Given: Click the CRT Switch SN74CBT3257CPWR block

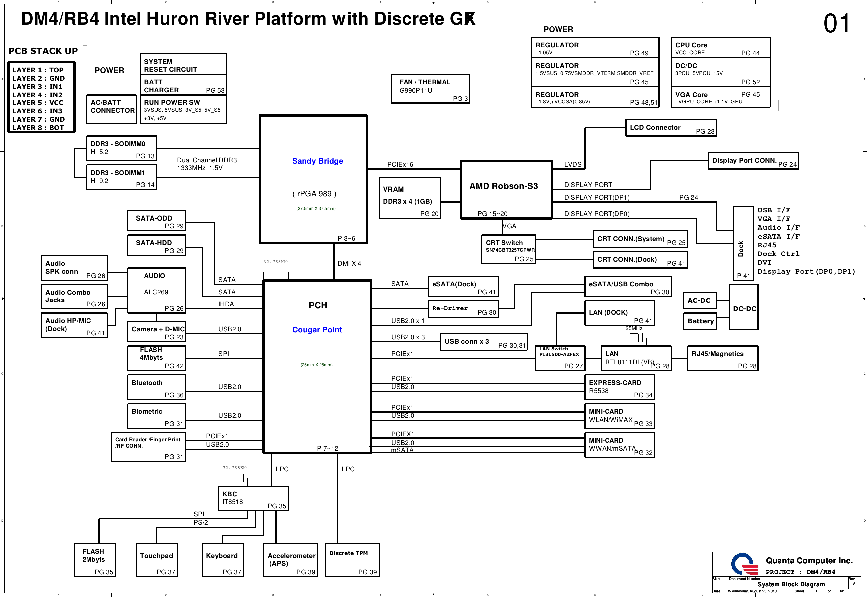Looking at the screenshot, I should point(509,250).
